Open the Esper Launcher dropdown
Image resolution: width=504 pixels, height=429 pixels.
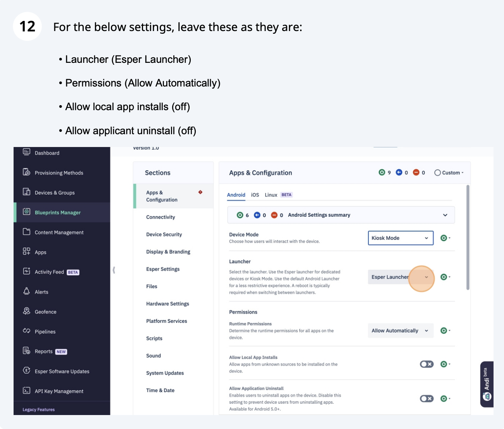tap(400, 277)
